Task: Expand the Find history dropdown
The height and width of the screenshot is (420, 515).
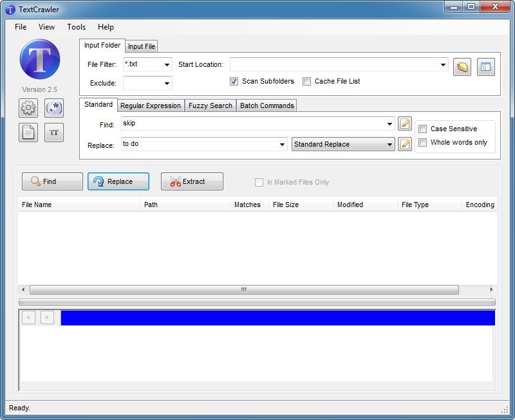Action: [389, 123]
